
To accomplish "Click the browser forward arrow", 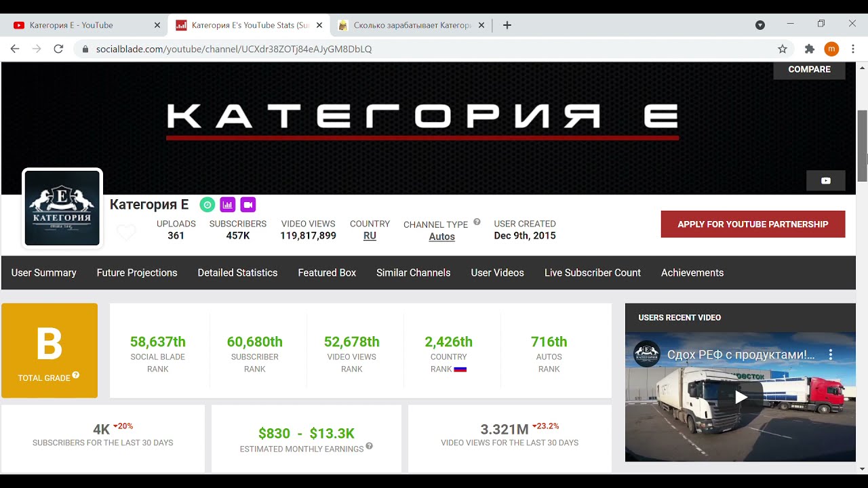I will coord(37,49).
